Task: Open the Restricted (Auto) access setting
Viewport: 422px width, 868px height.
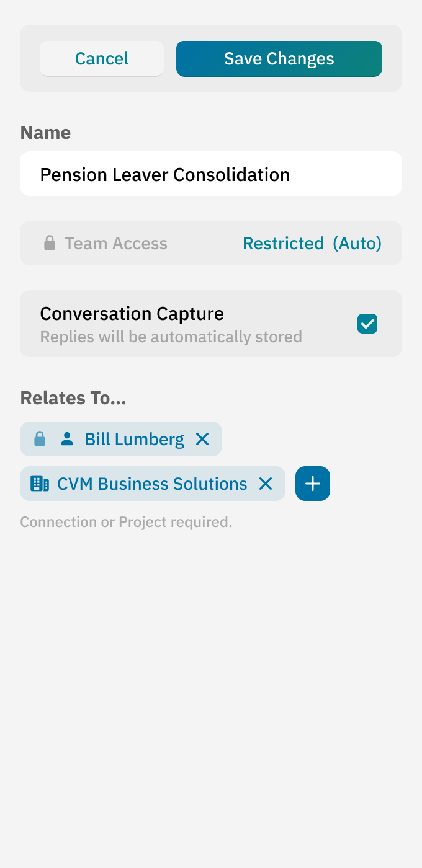Action: [312, 243]
